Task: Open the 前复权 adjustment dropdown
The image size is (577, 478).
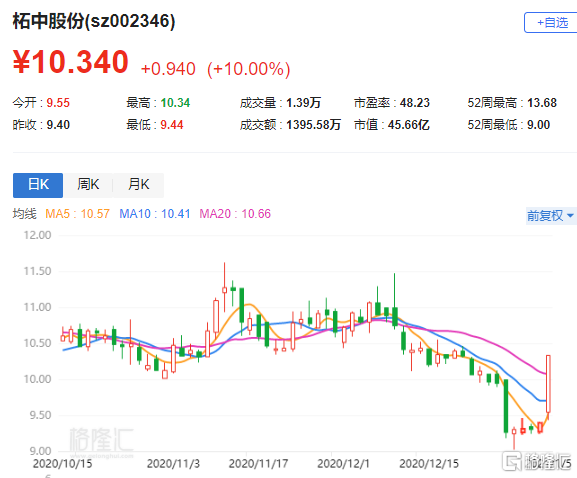Action: 551,215
